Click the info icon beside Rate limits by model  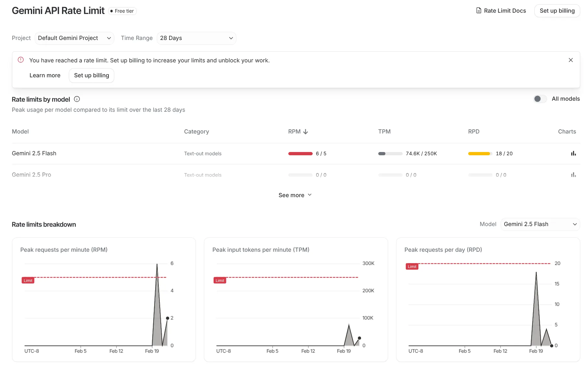[x=77, y=99]
